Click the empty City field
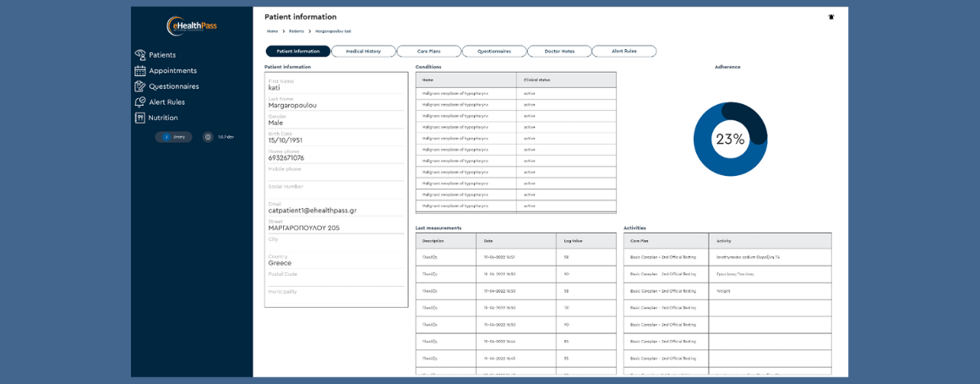 [x=336, y=243]
